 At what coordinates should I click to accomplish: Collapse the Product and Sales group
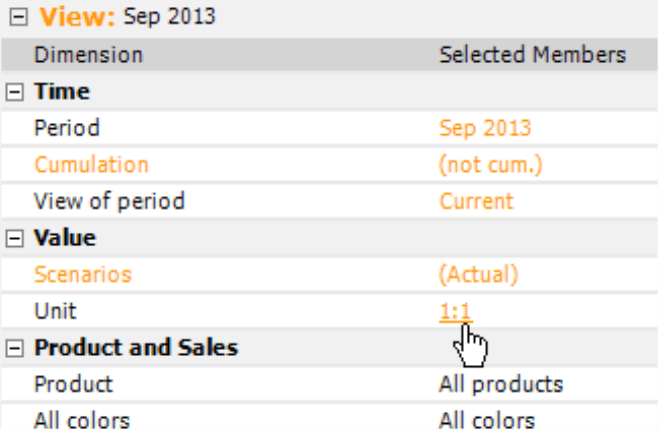click(x=15, y=348)
